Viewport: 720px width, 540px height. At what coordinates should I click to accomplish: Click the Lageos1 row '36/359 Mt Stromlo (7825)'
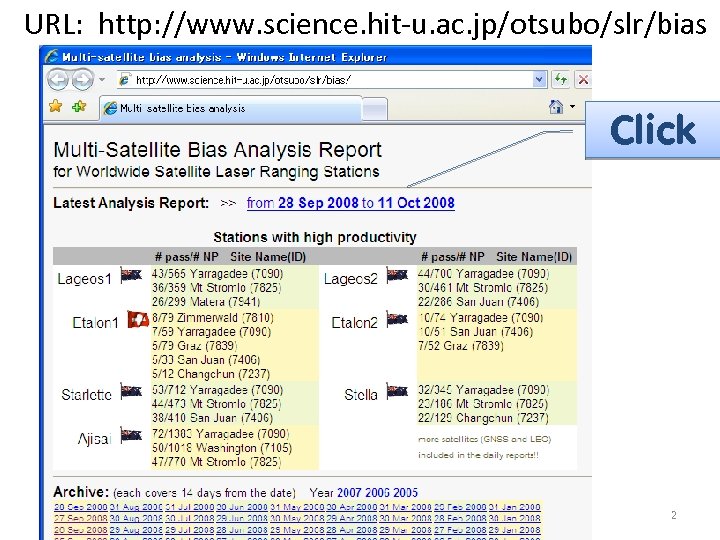216,288
